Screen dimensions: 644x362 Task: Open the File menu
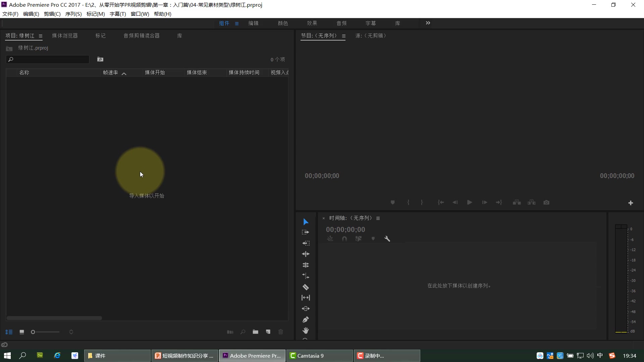click(x=10, y=14)
